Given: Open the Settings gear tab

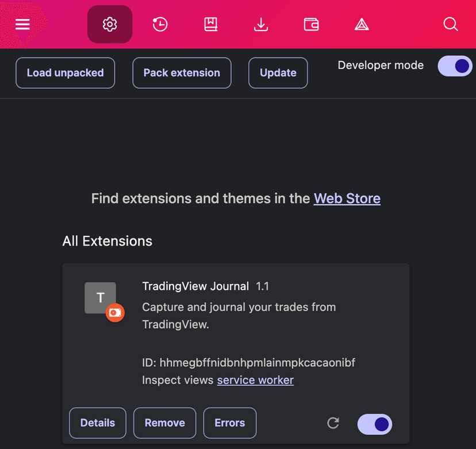Looking at the screenshot, I should [110, 24].
